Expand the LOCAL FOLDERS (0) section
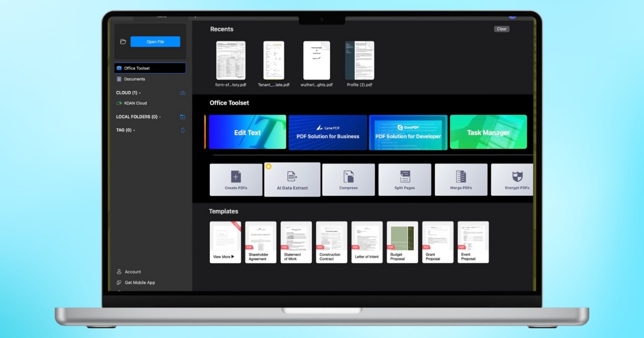This screenshot has width=644, height=338. [138, 117]
